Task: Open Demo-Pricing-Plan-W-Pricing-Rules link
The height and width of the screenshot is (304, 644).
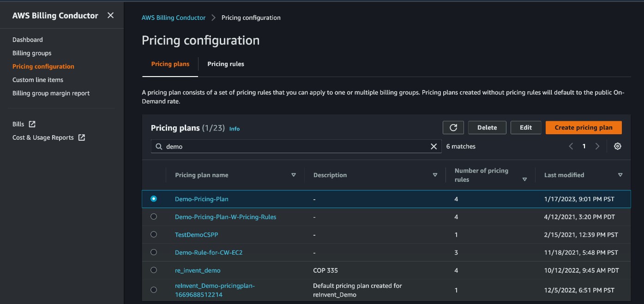Action: pyautogui.click(x=226, y=216)
